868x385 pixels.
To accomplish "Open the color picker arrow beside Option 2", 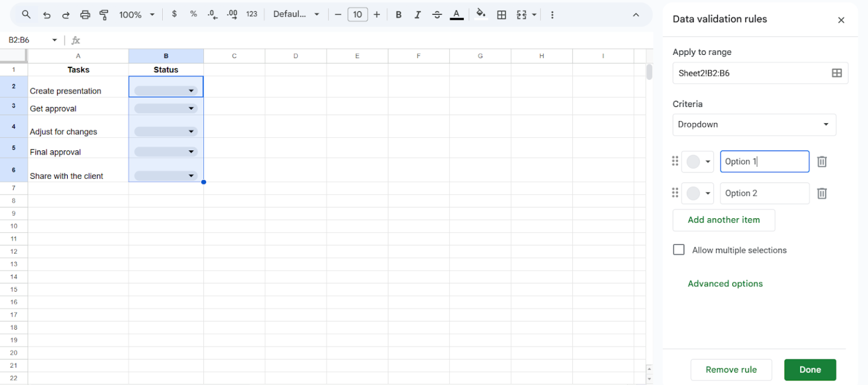I will [x=707, y=193].
